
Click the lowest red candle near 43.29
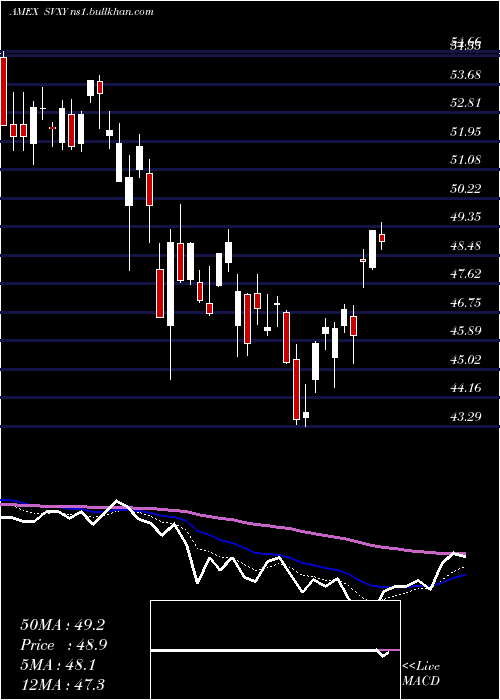click(x=296, y=389)
